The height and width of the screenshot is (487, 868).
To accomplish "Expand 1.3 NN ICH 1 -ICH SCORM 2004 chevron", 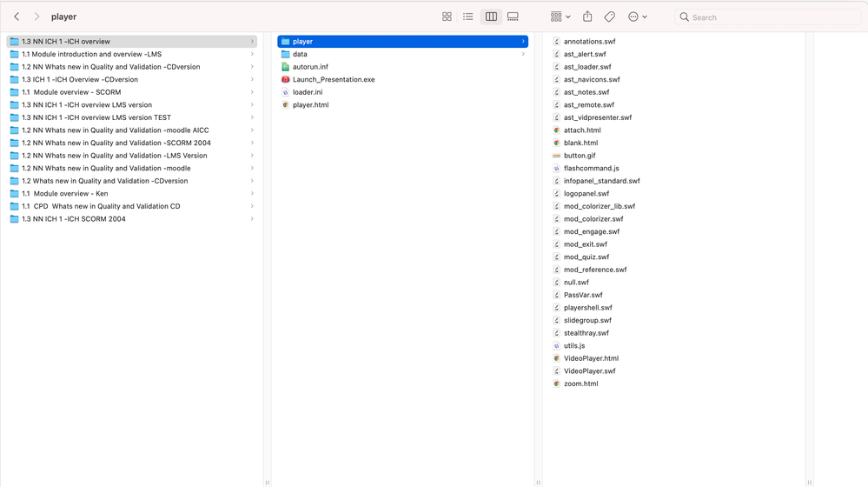I will (252, 219).
